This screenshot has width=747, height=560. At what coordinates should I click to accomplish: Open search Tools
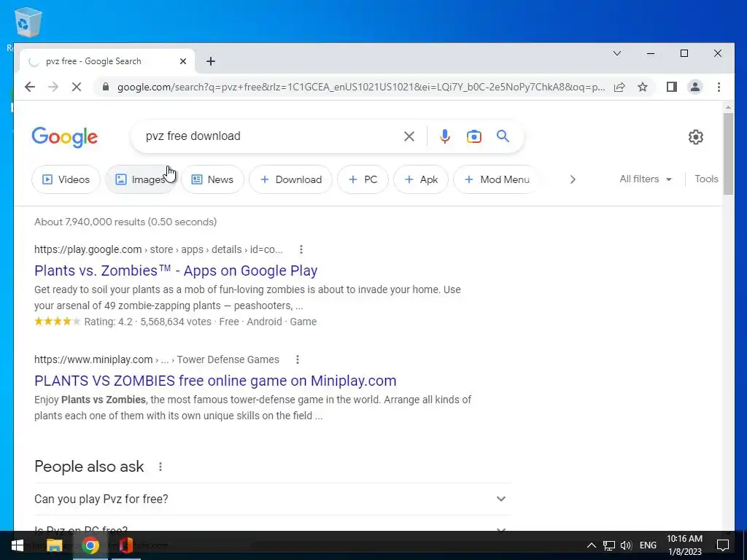pos(706,179)
